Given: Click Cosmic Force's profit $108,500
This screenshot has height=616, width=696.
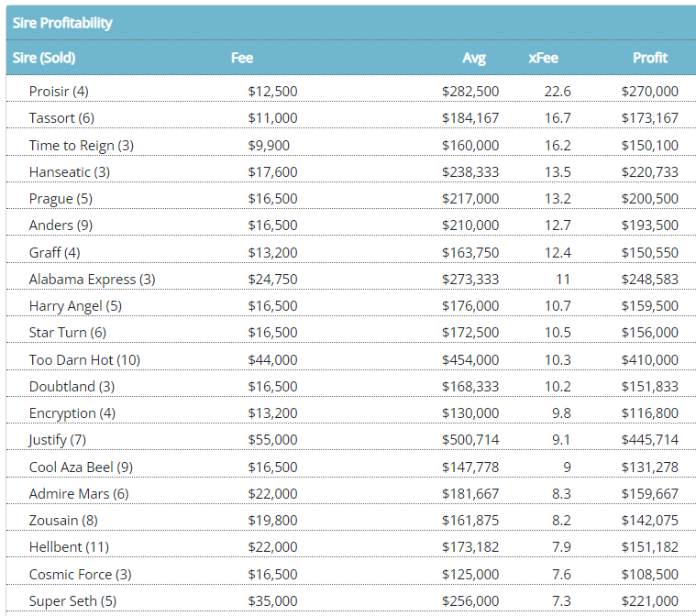Looking at the screenshot, I should tap(650, 575).
